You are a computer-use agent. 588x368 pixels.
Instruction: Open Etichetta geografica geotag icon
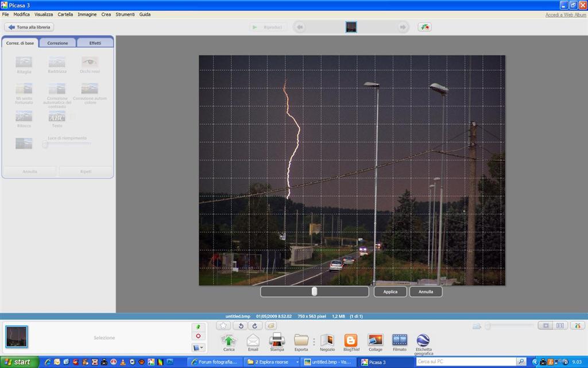click(423, 340)
